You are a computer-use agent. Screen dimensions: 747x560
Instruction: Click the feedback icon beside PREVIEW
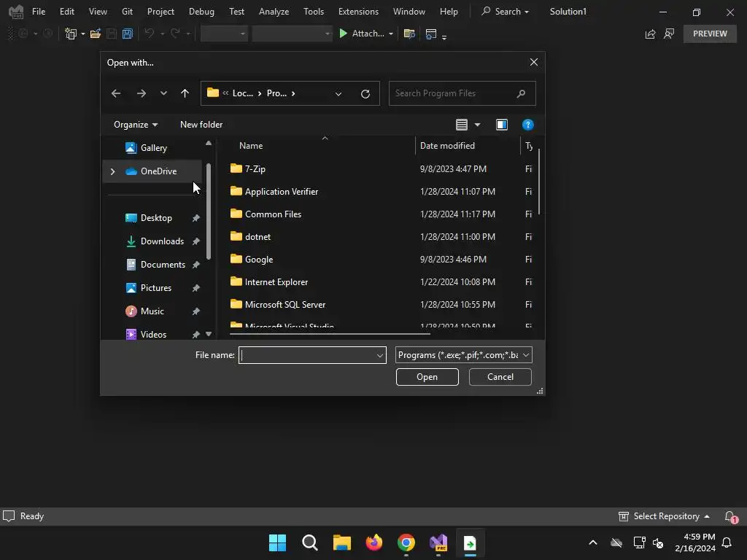pyautogui.click(x=669, y=34)
